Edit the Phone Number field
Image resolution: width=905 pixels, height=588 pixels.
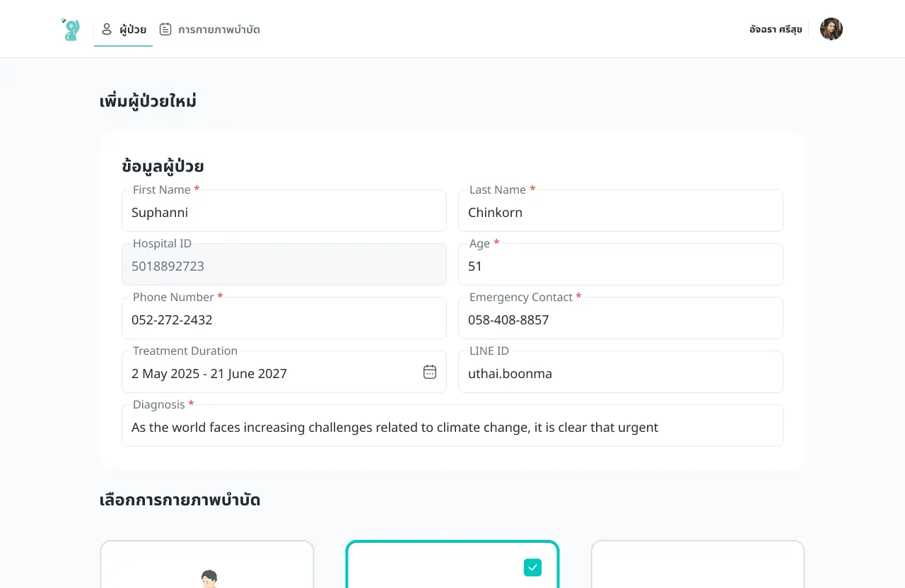click(284, 318)
